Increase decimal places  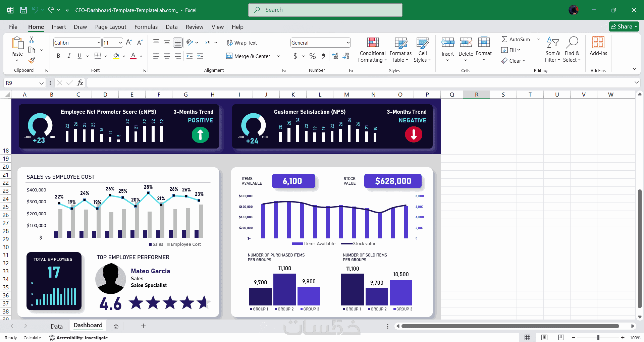pos(335,56)
